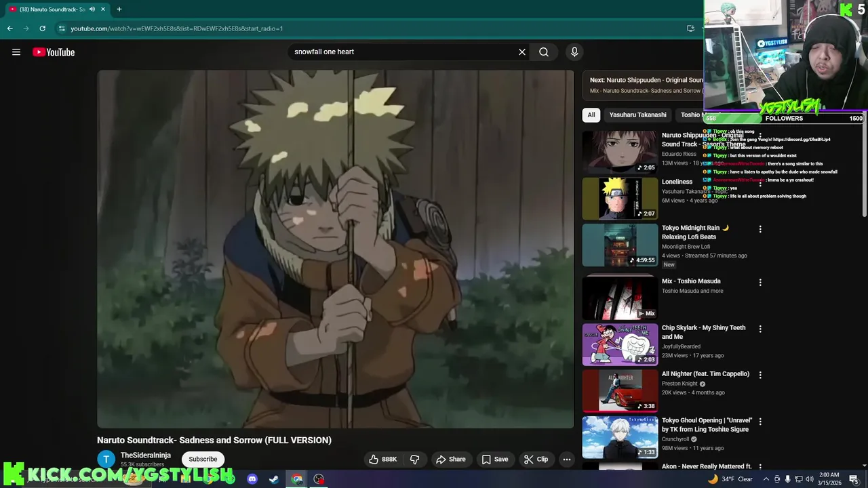Pause the Naruto video player

coord(336,249)
